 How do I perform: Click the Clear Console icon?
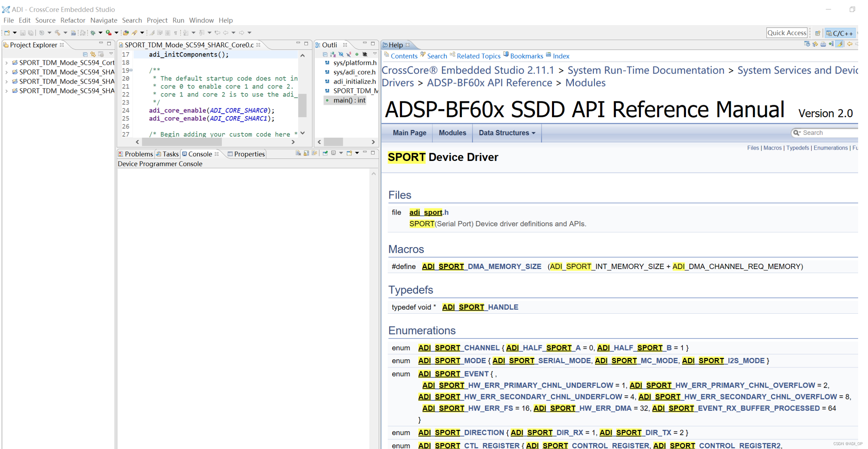[x=298, y=153]
